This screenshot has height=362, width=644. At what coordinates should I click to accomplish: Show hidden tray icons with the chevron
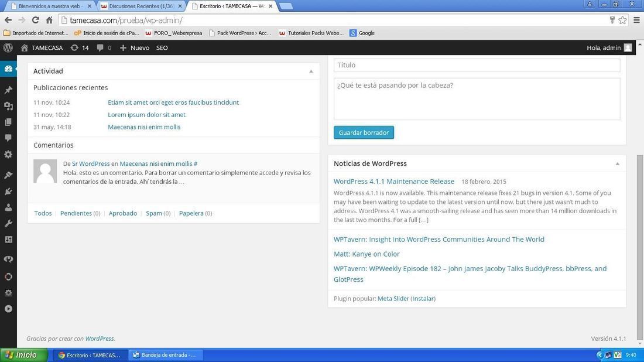pyautogui.click(x=600, y=355)
